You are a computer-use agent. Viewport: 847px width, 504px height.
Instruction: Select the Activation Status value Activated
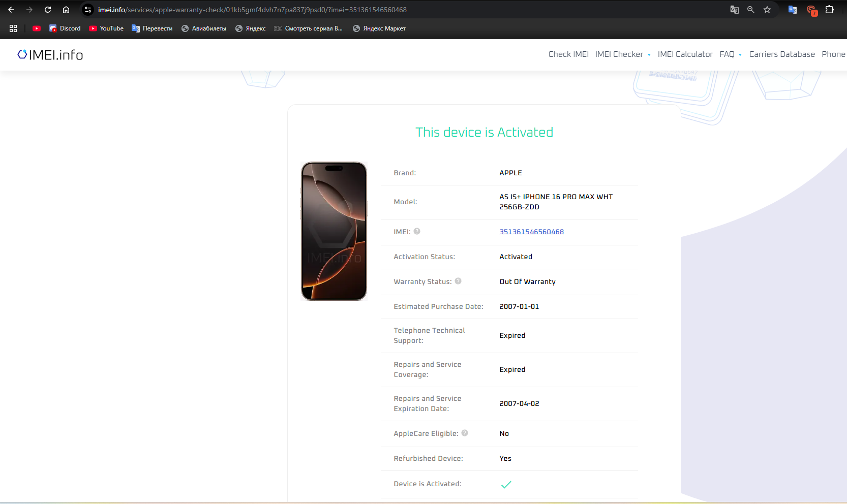[x=516, y=257]
